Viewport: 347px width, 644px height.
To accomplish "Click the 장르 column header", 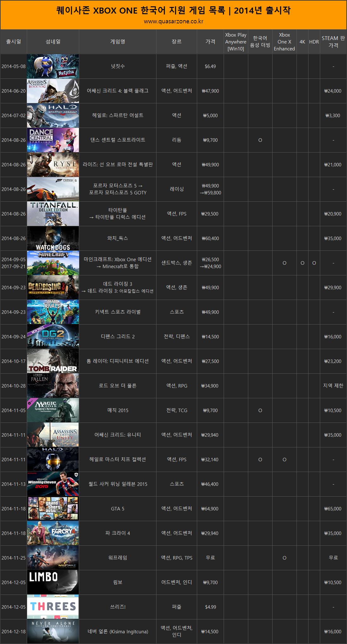I will tap(177, 42).
